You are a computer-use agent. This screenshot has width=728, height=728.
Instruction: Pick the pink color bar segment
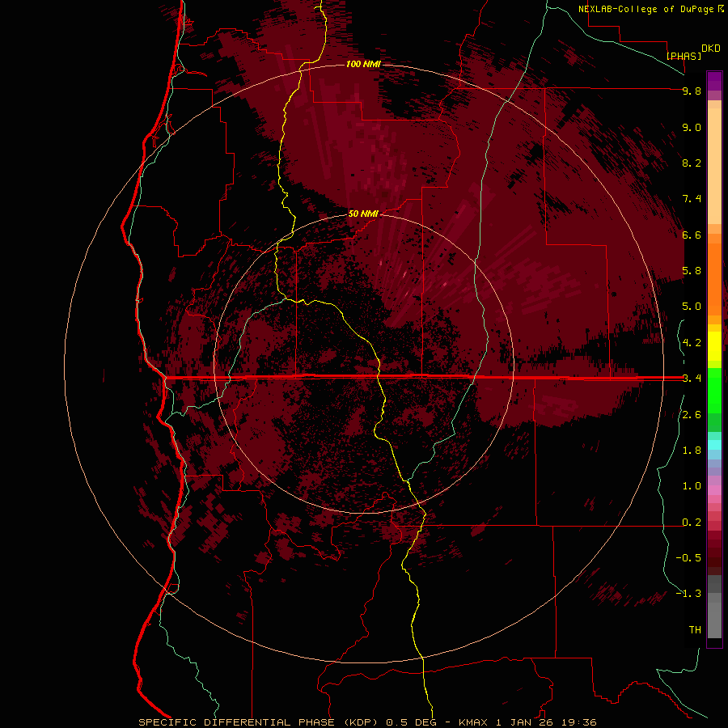[714, 490]
